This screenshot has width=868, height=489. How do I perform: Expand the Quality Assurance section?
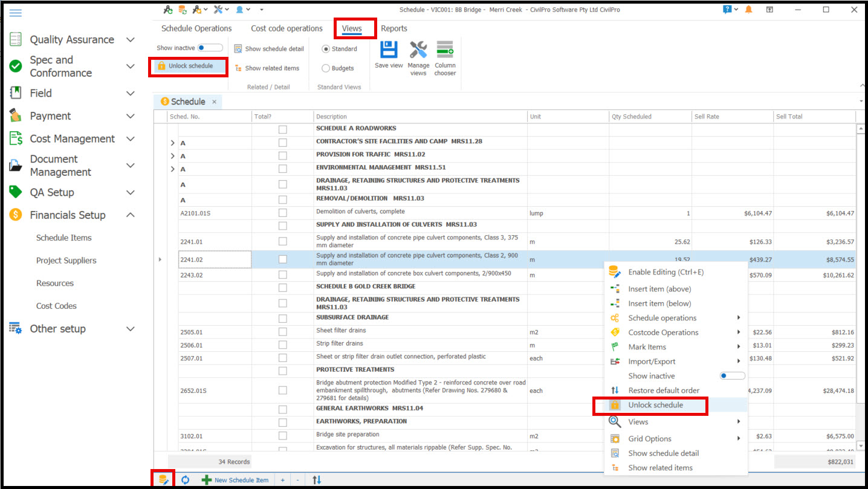coord(130,40)
